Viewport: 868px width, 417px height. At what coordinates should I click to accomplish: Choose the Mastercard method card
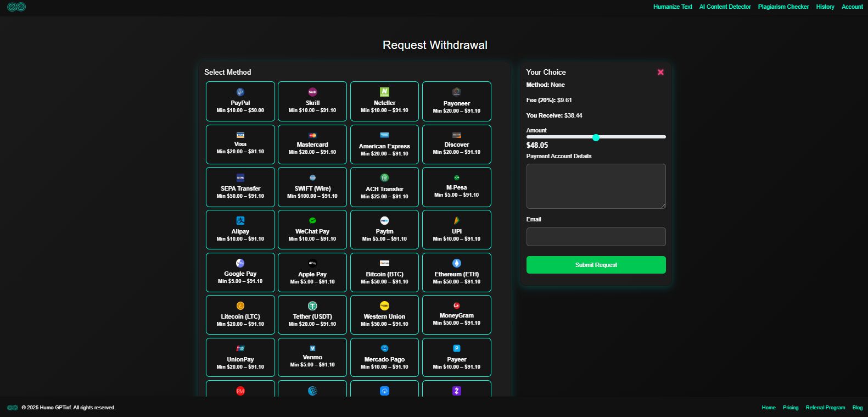[312, 144]
